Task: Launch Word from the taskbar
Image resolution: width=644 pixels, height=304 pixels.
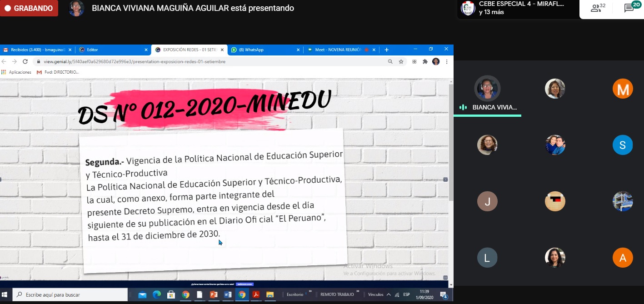Action: pos(228,294)
